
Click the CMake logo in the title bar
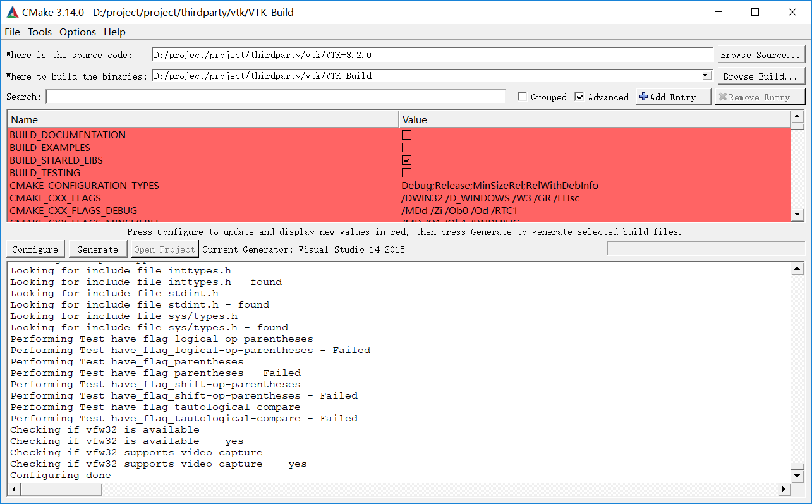tap(13, 12)
